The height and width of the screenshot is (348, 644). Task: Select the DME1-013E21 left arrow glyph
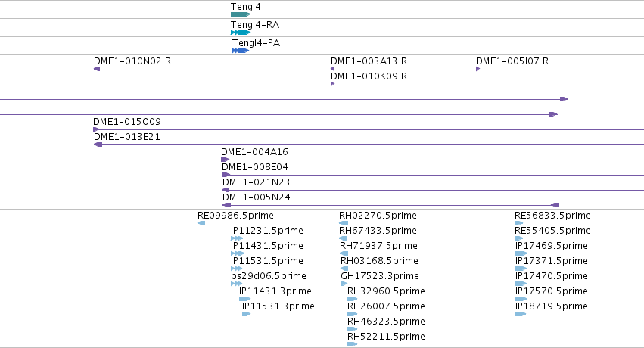coord(98,144)
